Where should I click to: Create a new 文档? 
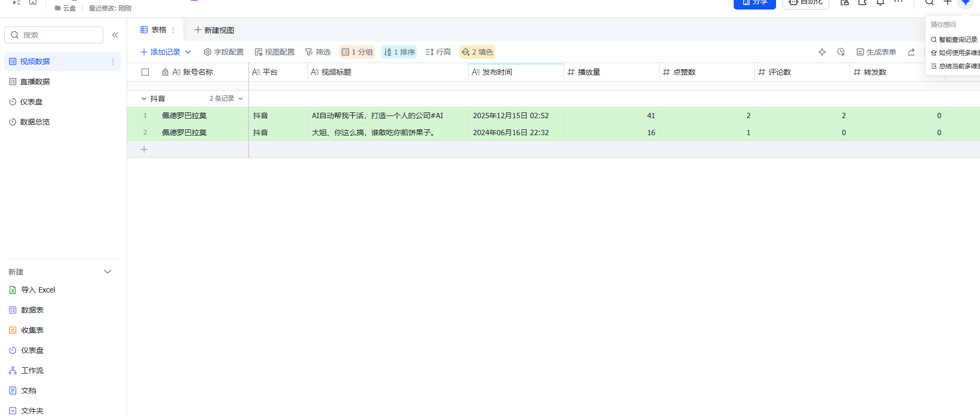click(23, 391)
